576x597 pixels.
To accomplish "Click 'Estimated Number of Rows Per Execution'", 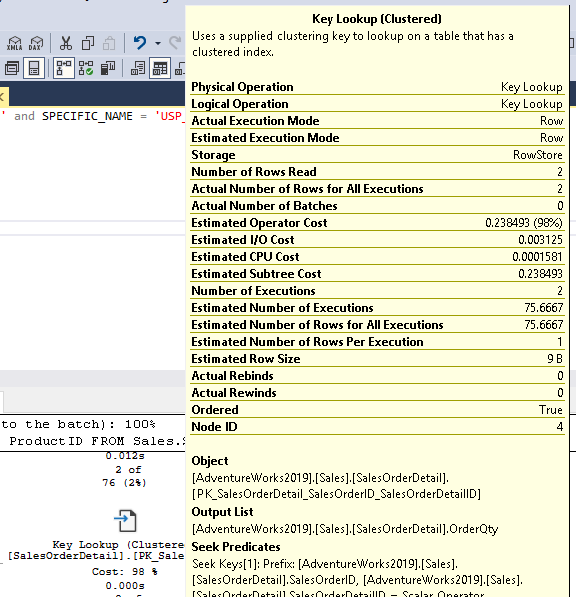I will (x=307, y=342).
